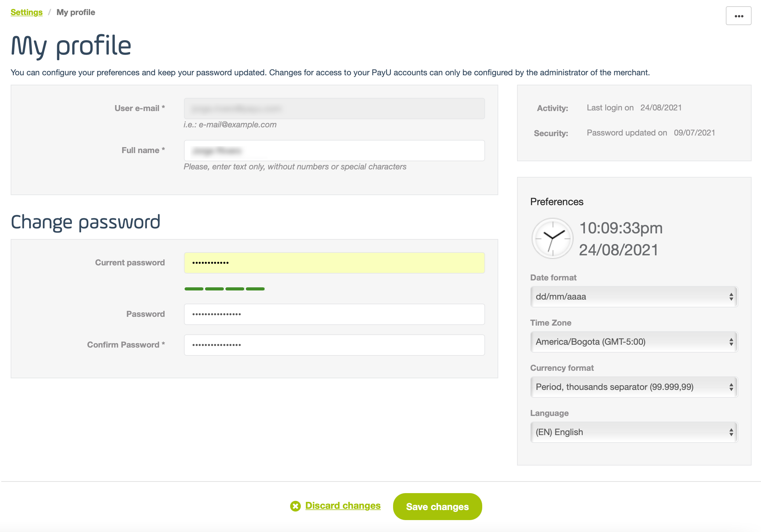Image resolution: width=761 pixels, height=532 pixels.
Task: Click the current time 10:09:33pm
Action: [621, 228]
